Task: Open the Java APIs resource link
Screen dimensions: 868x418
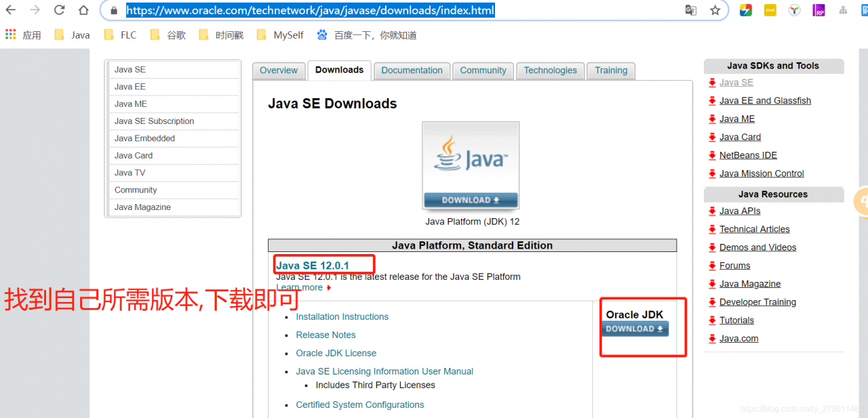Action: pos(740,211)
